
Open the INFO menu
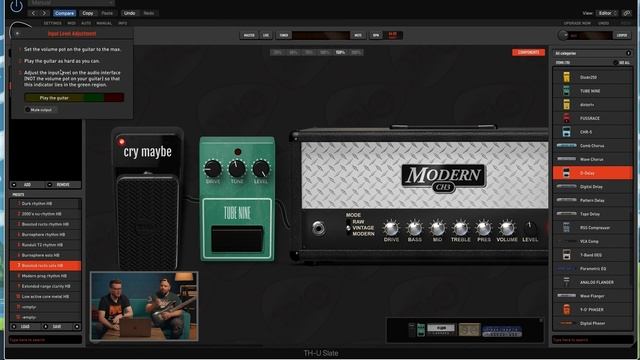[122, 23]
